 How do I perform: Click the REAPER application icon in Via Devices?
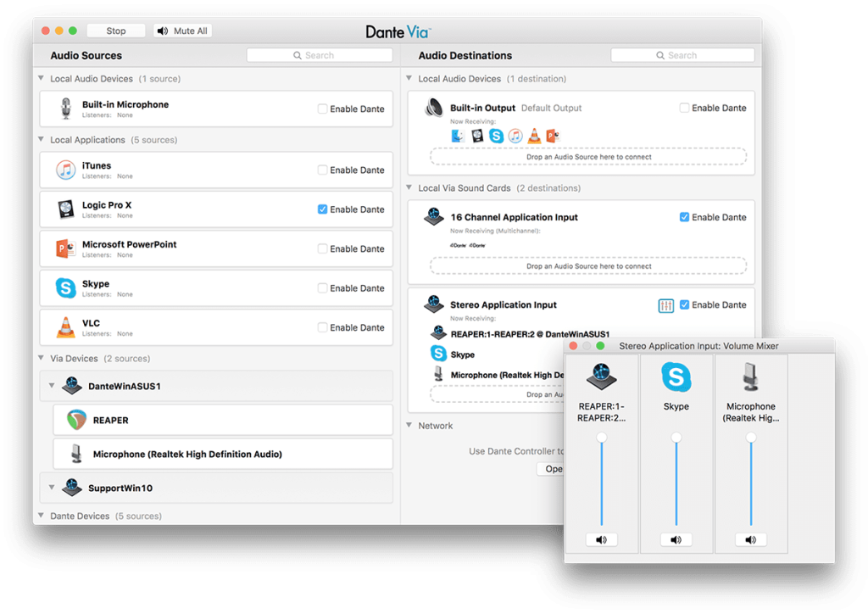pos(76,420)
